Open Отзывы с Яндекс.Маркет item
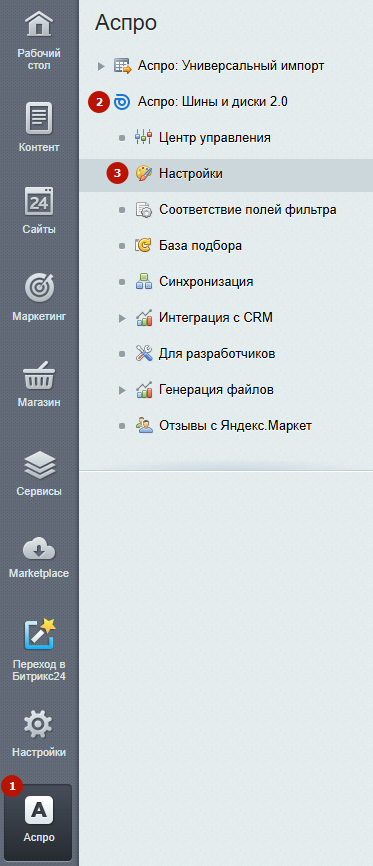This screenshot has width=373, height=866. (236, 426)
